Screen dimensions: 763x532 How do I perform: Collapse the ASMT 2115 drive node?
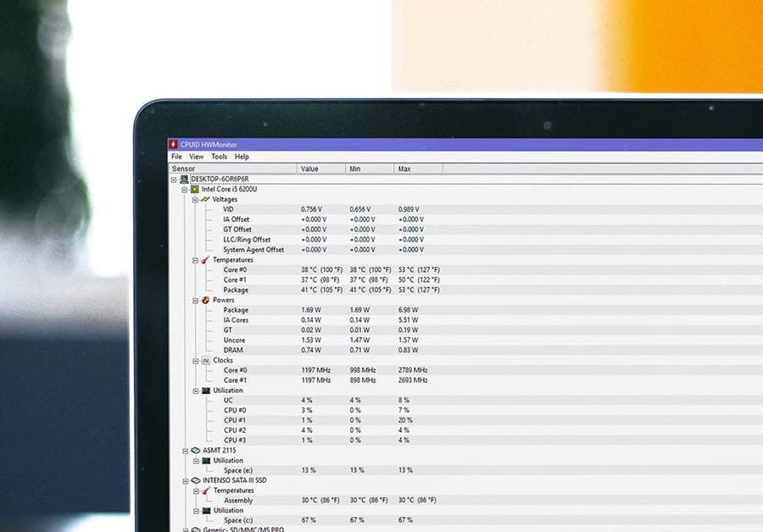pyautogui.click(x=185, y=452)
